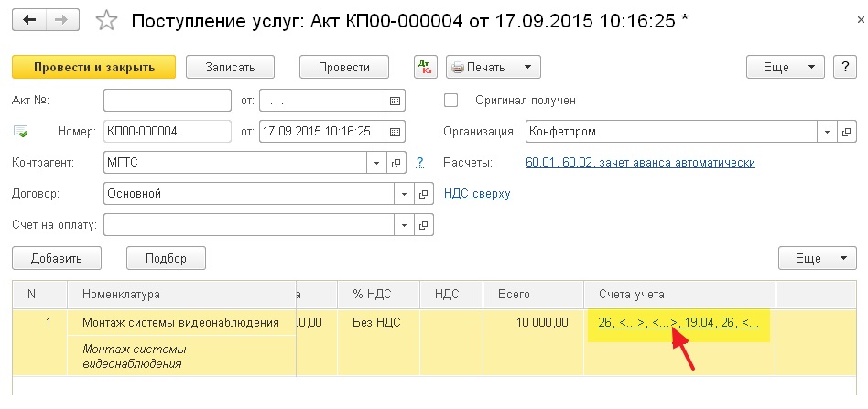This screenshot has width=868, height=409.
Task: Open Счет на оплату record card
Action: (x=424, y=225)
